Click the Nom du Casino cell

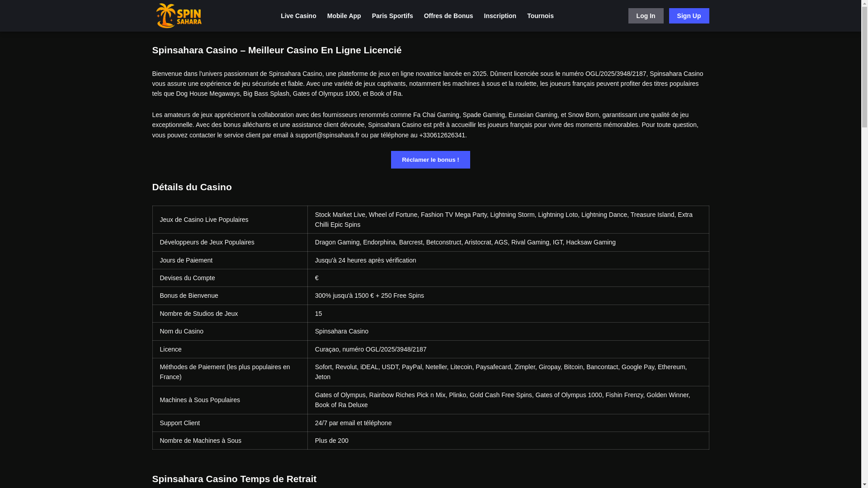(230, 331)
